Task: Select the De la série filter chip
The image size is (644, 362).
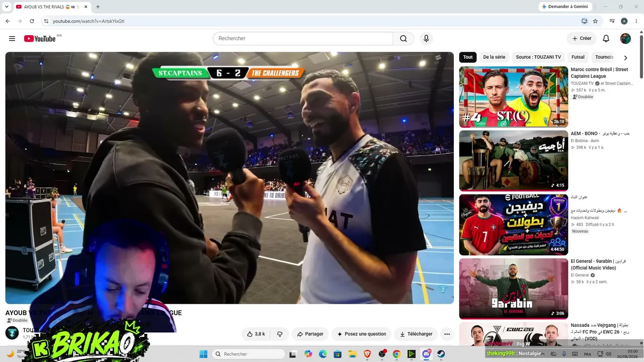Action: pyautogui.click(x=494, y=57)
